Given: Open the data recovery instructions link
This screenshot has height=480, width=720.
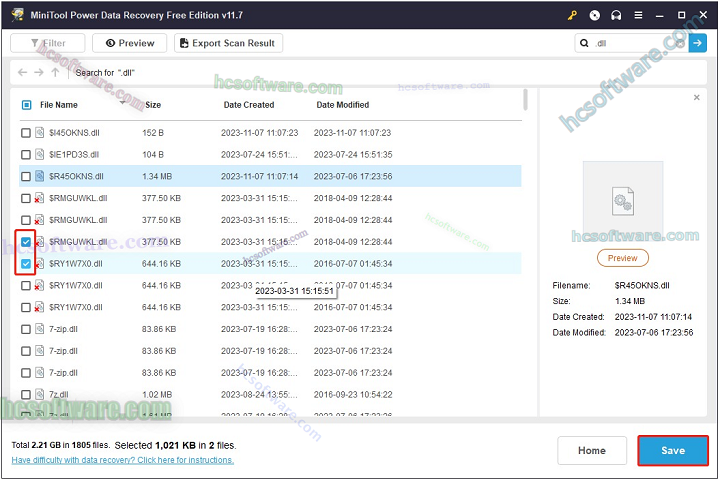Looking at the screenshot, I should [123, 460].
